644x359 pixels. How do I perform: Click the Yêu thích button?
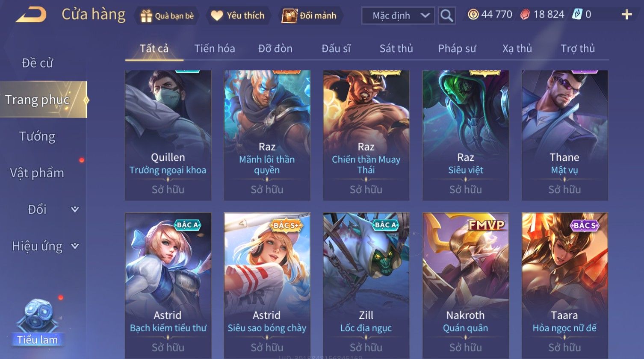[x=238, y=16]
